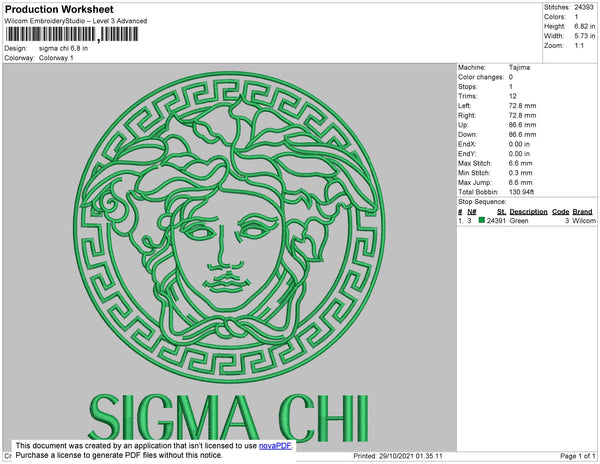Click the Medusa head embroidery design

[x=229, y=226]
